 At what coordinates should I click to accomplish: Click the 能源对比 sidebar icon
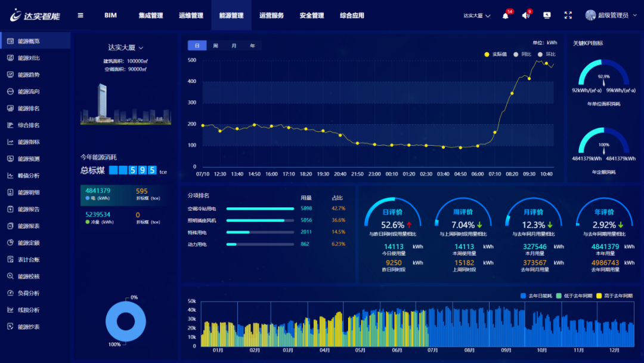[x=10, y=58]
